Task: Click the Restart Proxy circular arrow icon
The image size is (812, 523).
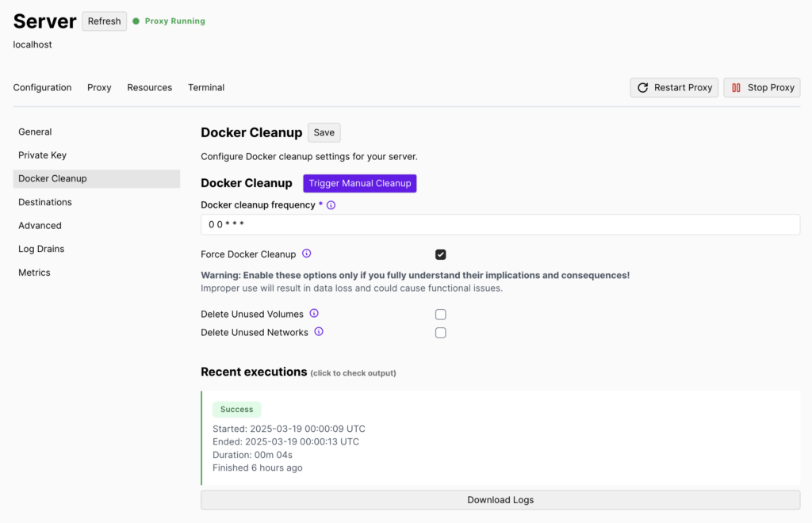Action: tap(642, 87)
